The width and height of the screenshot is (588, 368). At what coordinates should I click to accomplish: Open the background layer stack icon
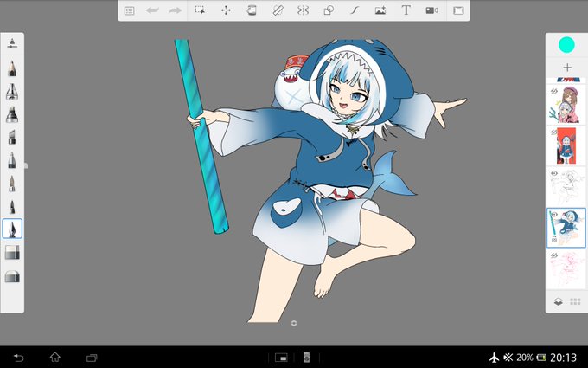click(x=558, y=301)
